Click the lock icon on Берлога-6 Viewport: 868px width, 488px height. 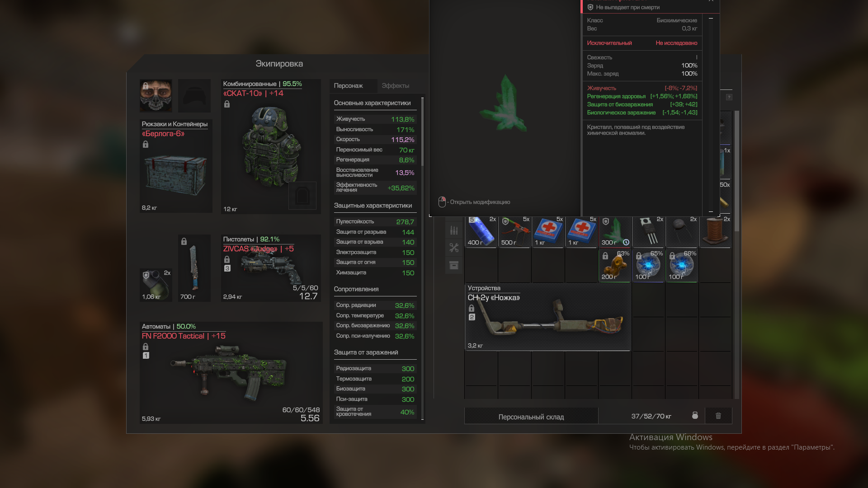pyautogui.click(x=146, y=144)
